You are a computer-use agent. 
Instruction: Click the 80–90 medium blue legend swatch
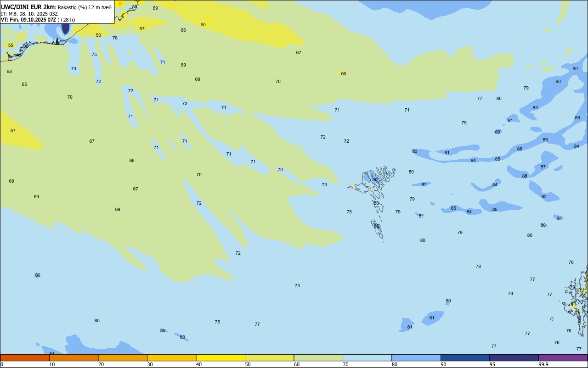[x=416, y=357]
